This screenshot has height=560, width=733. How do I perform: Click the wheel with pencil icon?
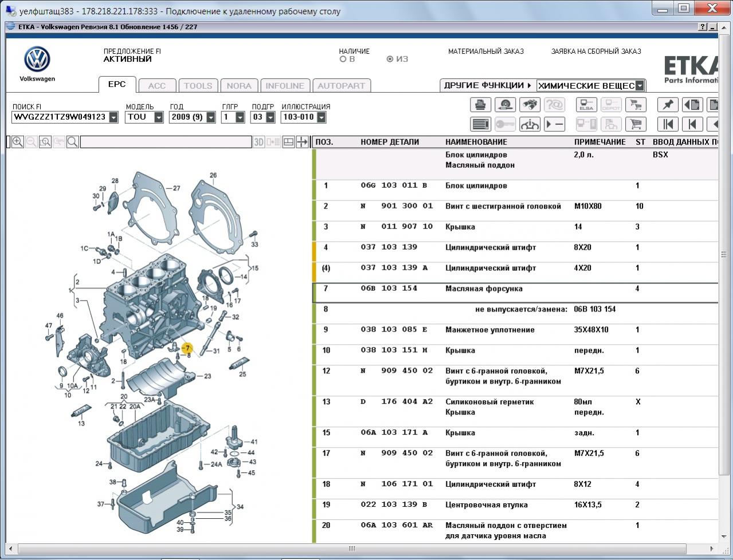tap(505, 105)
